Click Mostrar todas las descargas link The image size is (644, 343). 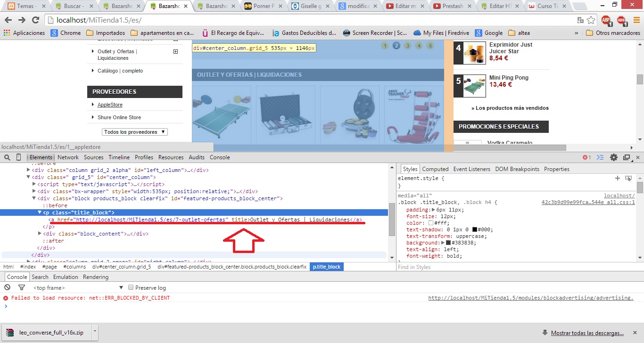(x=587, y=333)
